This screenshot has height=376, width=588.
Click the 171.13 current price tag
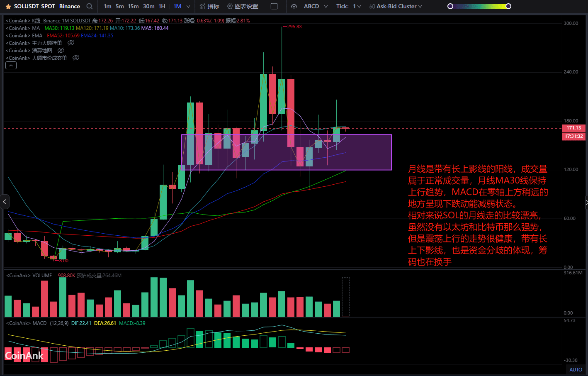click(573, 128)
